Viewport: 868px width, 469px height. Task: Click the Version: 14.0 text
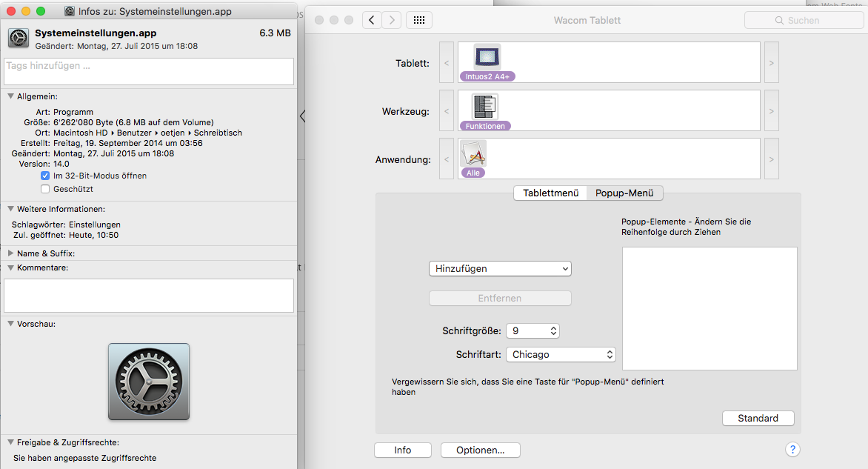pyautogui.click(x=44, y=164)
